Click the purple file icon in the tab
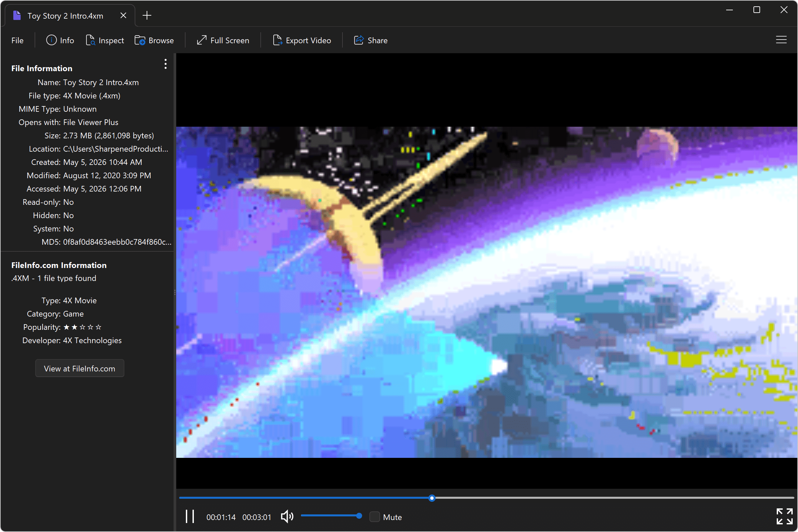Viewport: 798px width, 532px height. [17, 16]
